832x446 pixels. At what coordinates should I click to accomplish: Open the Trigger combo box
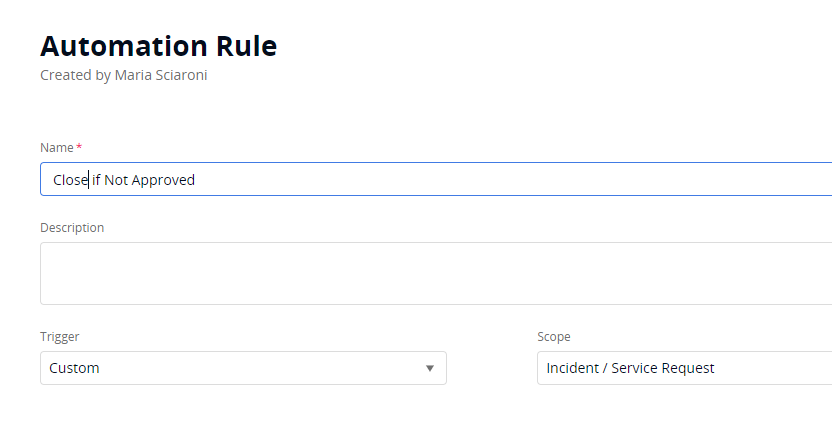(243, 368)
